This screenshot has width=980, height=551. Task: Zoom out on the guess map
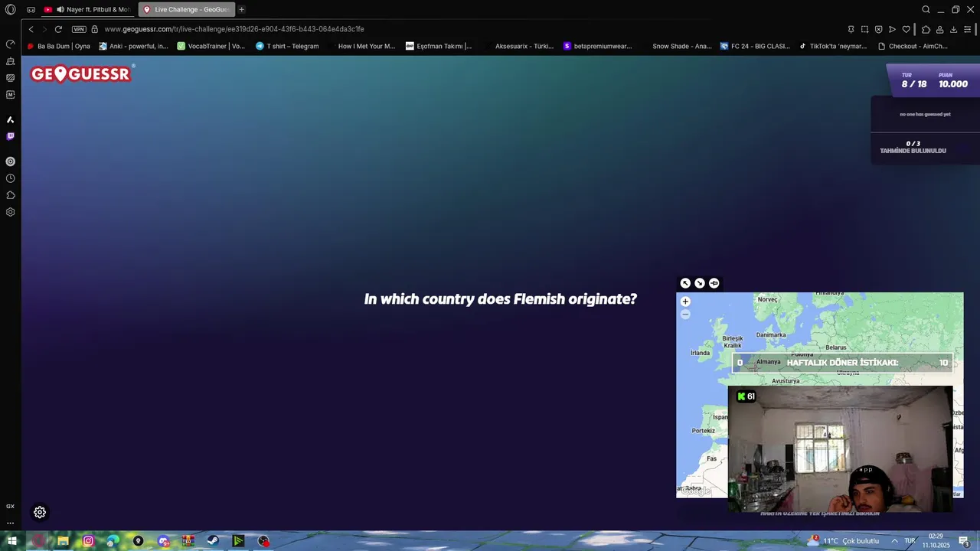685,315
